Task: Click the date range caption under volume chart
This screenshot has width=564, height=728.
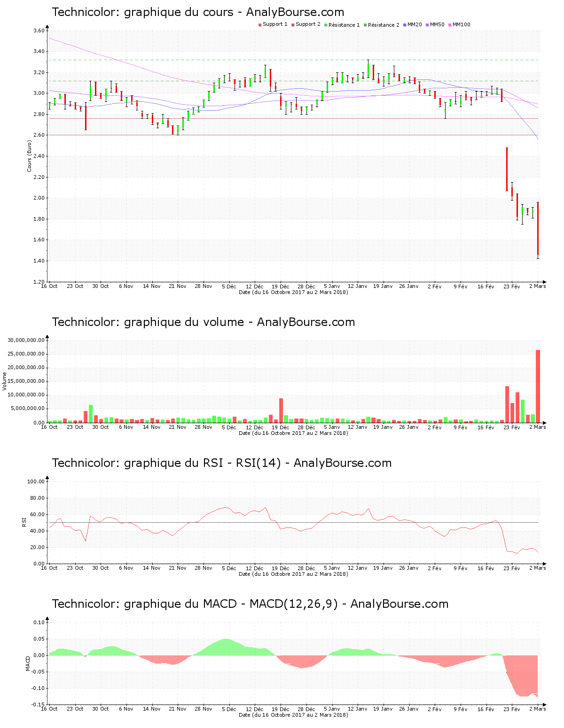Action: [293, 433]
